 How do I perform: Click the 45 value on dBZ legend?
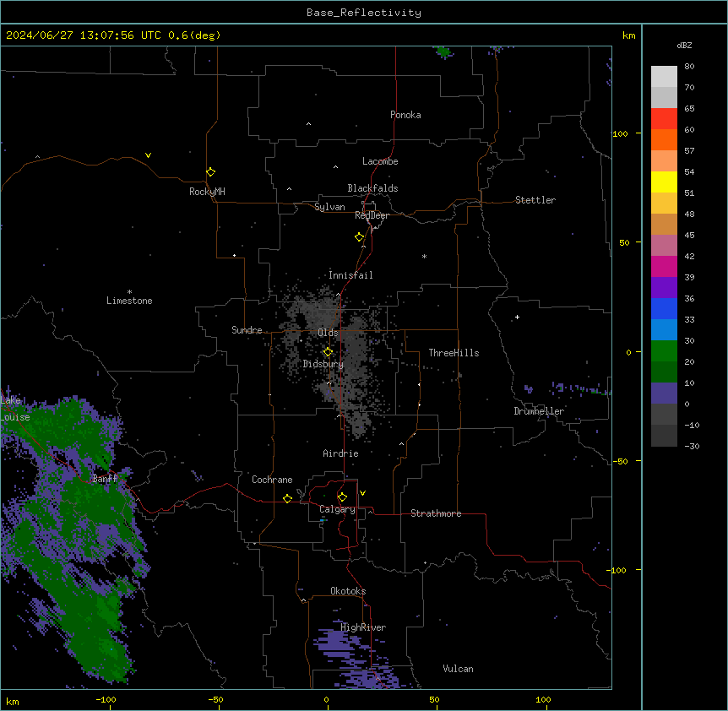[x=689, y=236]
